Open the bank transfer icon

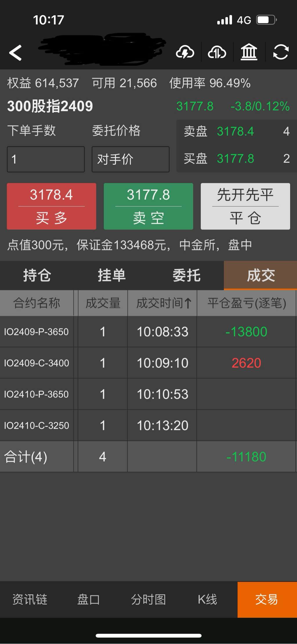[249, 52]
